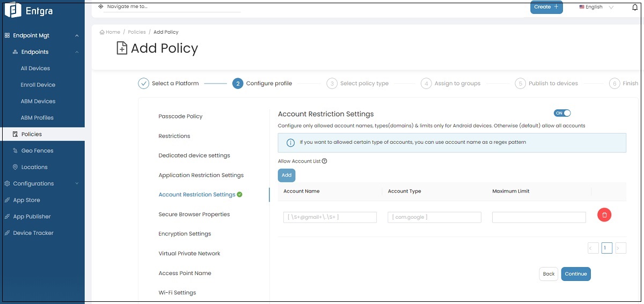Open the Home breadcrumb link
This screenshot has width=644, height=304.
point(110,32)
